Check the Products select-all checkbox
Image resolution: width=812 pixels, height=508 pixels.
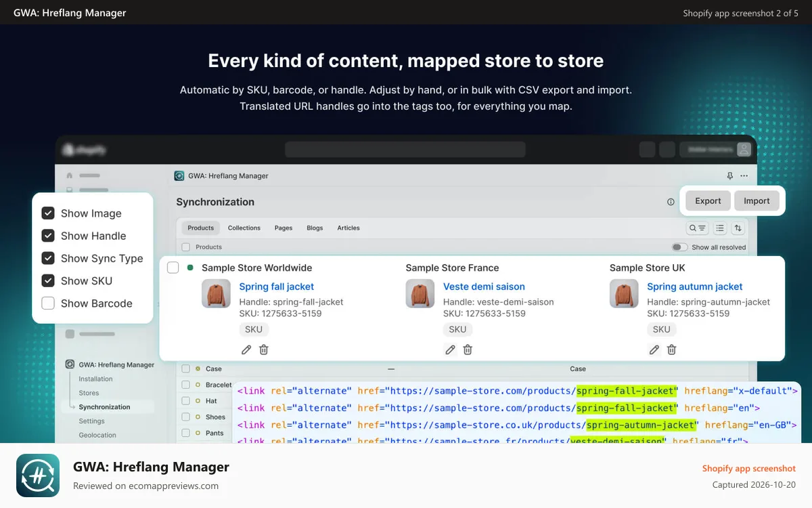[185, 247]
